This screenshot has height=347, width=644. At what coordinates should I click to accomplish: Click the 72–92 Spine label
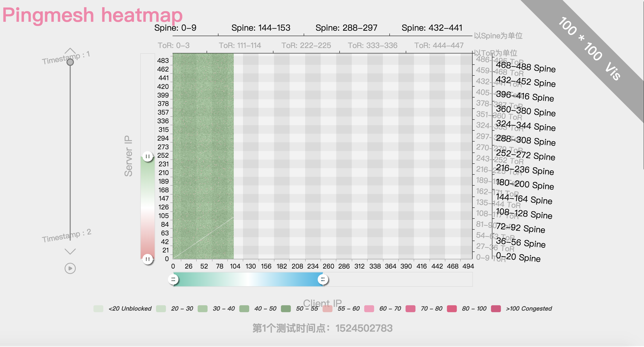[520, 228]
